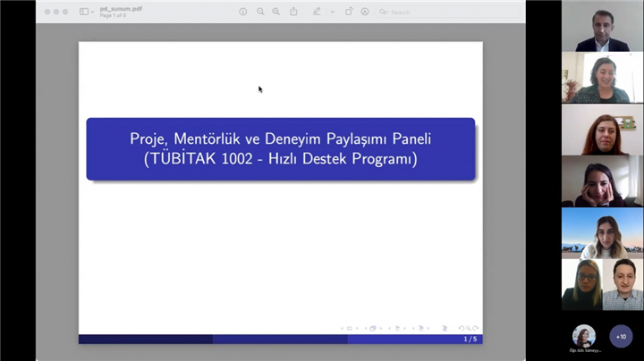
Task: Zoom out with the minus magnifier icon
Action: 260,12
